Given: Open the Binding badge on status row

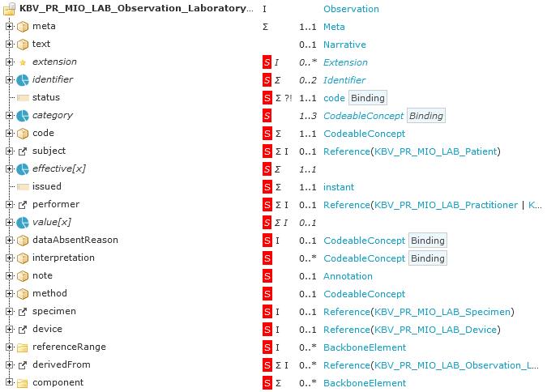Looking at the screenshot, I should point(367,98).
